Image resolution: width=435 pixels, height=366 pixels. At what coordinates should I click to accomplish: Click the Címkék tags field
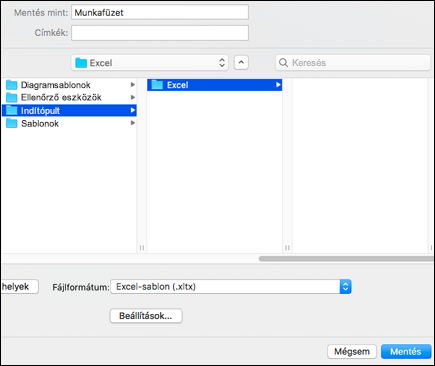coord(160,33)
